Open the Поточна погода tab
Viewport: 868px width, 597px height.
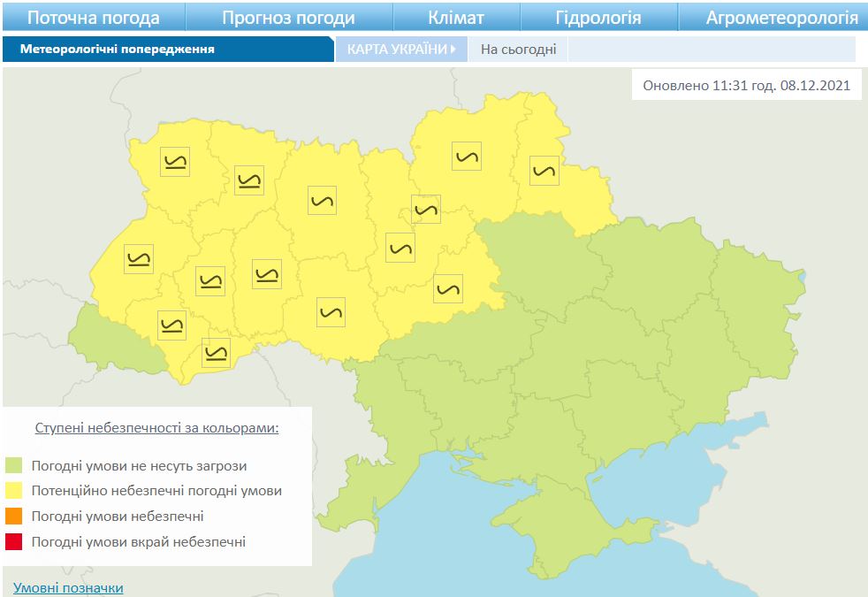click(x=94, y=18)
